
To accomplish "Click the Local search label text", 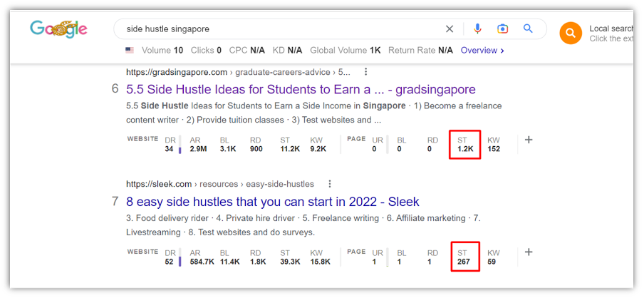I will [x=611, y=29].
